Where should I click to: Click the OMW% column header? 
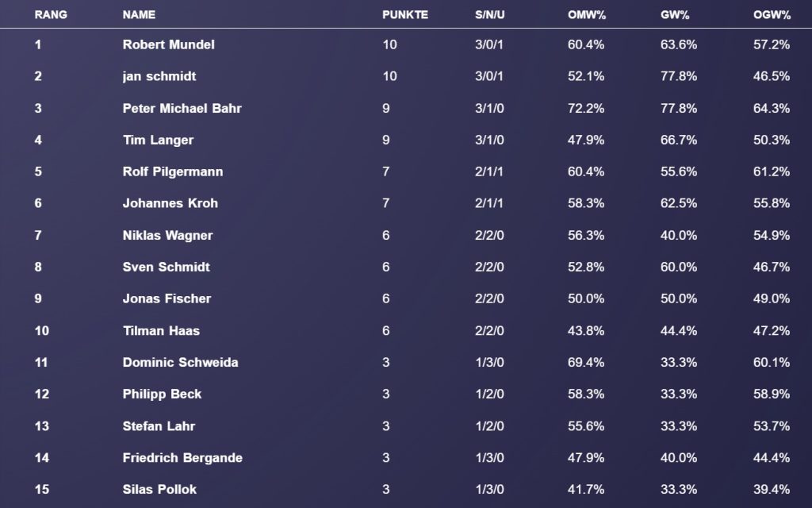pos(587,14)
